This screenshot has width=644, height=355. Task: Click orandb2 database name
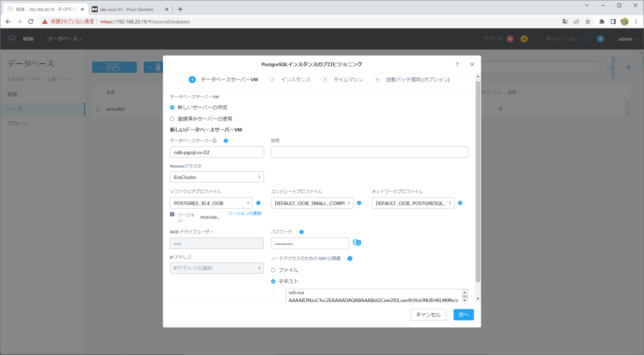pos(116,109)
